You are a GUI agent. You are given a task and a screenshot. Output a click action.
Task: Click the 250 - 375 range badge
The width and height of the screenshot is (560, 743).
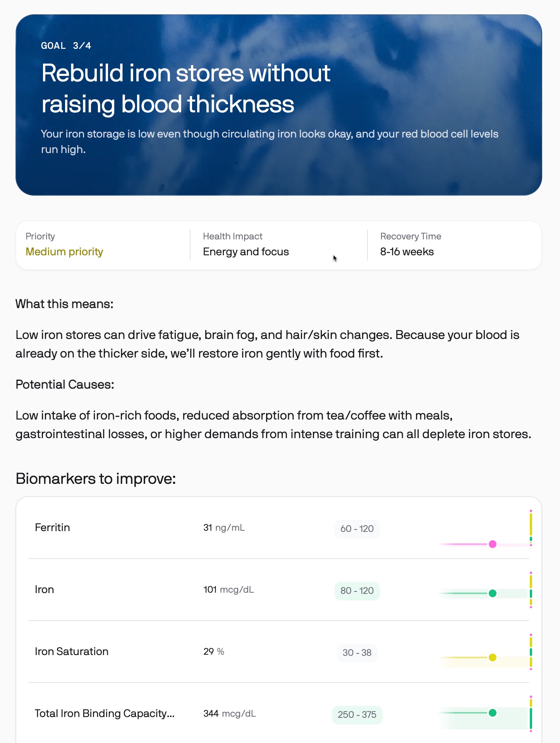pos(357,715)
